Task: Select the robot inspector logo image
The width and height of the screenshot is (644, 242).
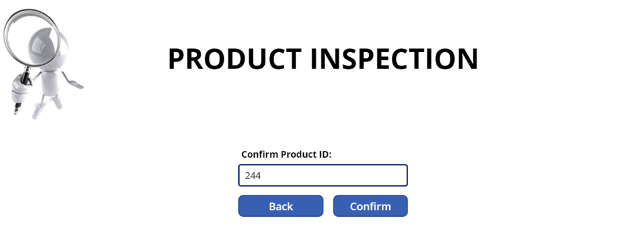Action: (43, 63)
